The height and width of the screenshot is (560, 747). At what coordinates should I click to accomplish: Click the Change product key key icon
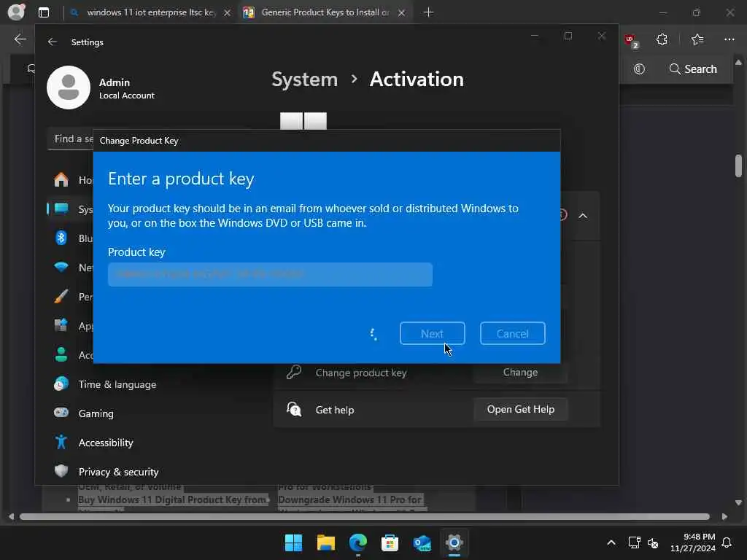tap(294, 372)
